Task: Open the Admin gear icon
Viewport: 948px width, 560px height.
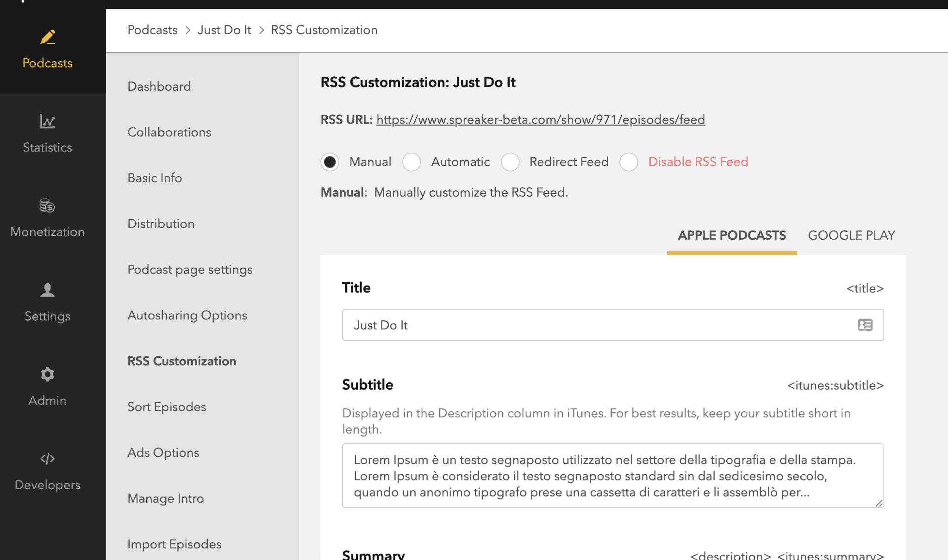Action: click(x=48, y=374)
